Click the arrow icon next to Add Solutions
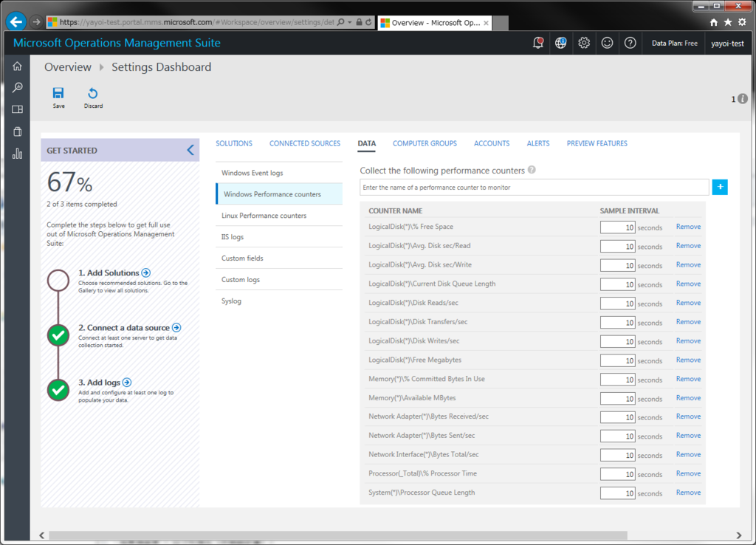The image size is (756, 545). point(146,272)
